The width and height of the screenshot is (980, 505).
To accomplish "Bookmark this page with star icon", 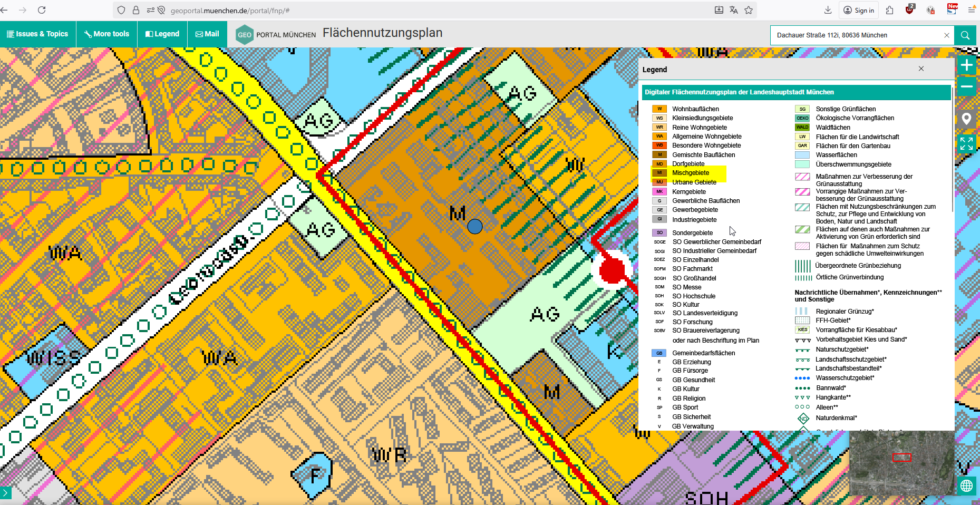I will click(x=749, y=10).
